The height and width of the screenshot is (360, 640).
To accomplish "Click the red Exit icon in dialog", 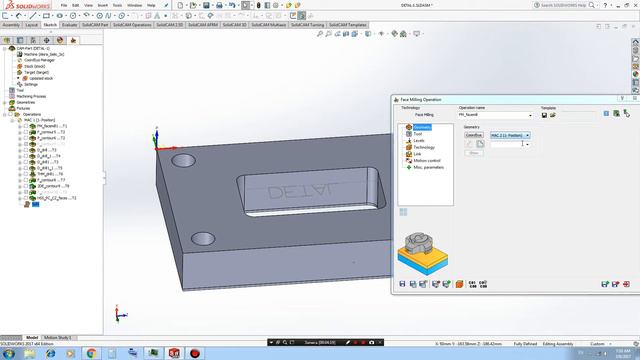I will [x=626, y=284].
